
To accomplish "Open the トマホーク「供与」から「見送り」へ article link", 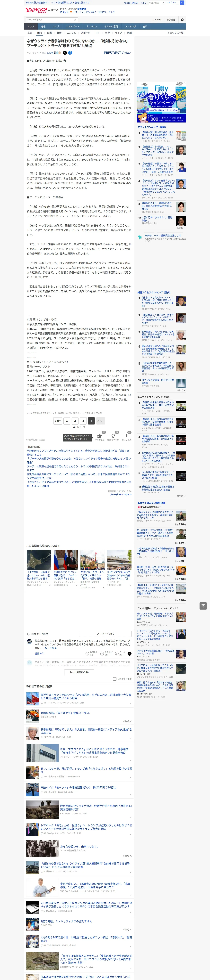I will tap(86, 827).
